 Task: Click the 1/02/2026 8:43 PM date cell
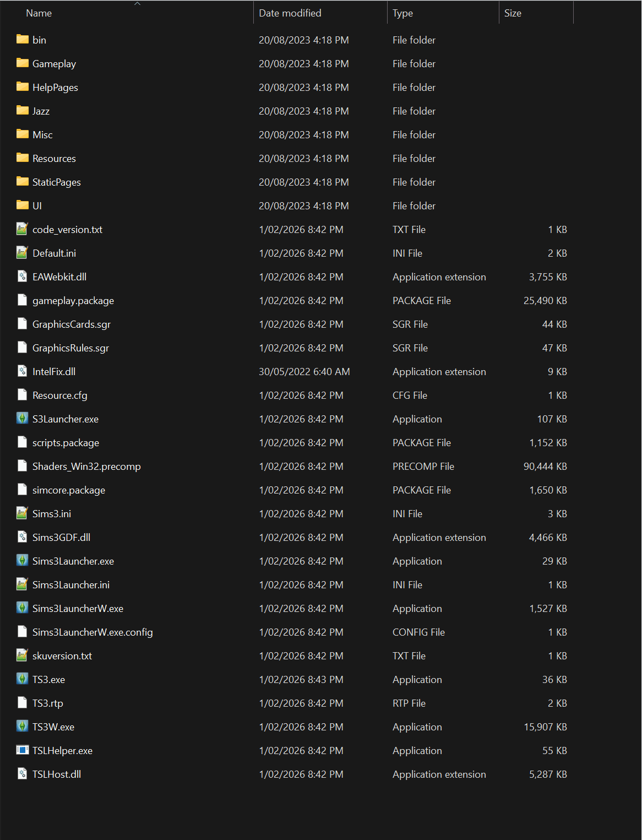coord(301,679)
